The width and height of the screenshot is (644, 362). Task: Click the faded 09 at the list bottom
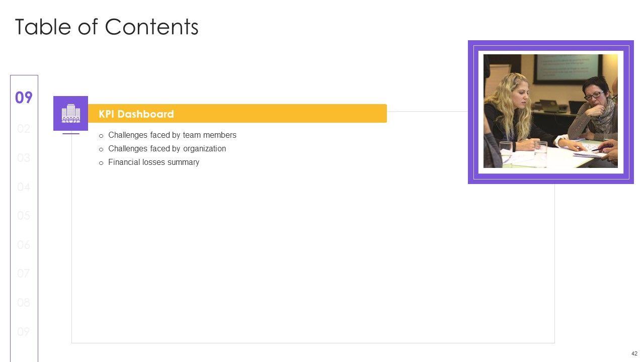pos(24,332)
